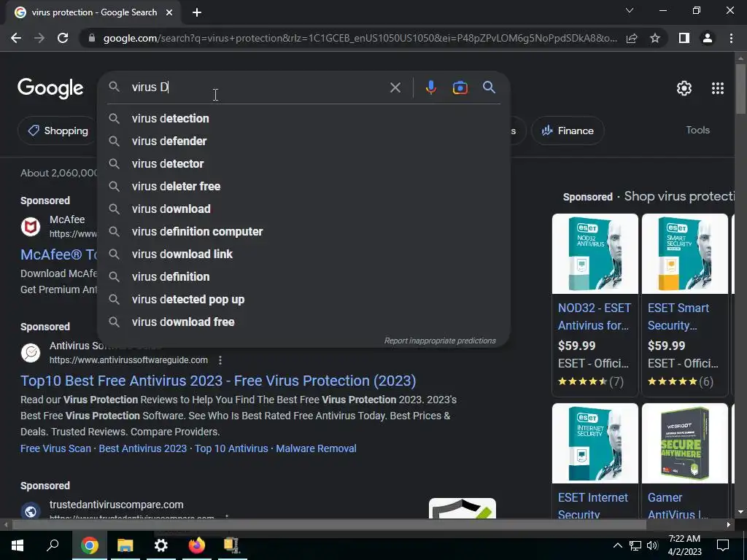The width and height of the screenshot is (747, 560).
Task: Open Top10 Best Free Antivirus 2023 result
Action: pyautogui.click(x=218, y=381)
